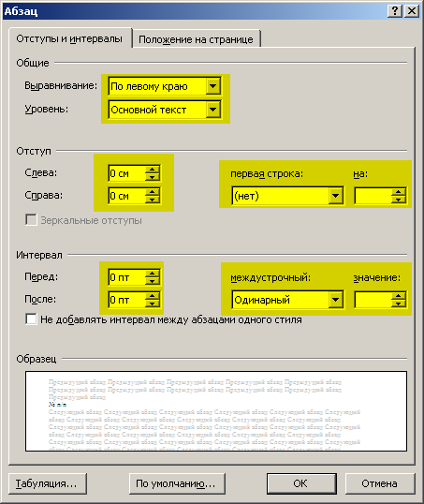Image resolution: width=424 pixels, height=504 pixels.
Task: Open the Выравнивание dropdown arrow
Action: point(213,86)
